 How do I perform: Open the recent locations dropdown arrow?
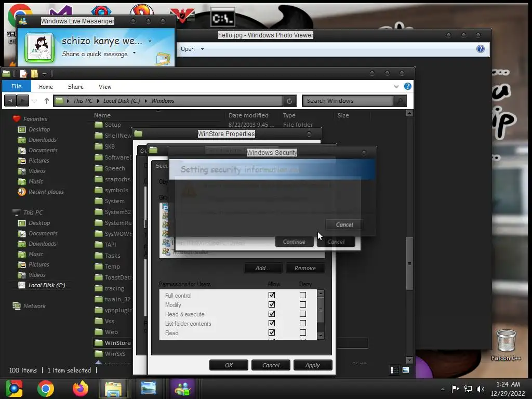[34, 101]
